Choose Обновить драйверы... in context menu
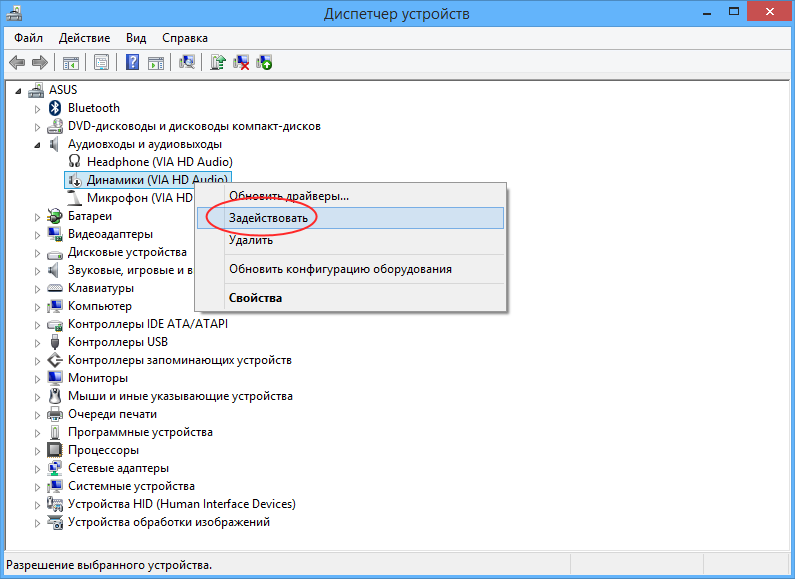Screen dimensions: 795x579 [x=350, y=196]
